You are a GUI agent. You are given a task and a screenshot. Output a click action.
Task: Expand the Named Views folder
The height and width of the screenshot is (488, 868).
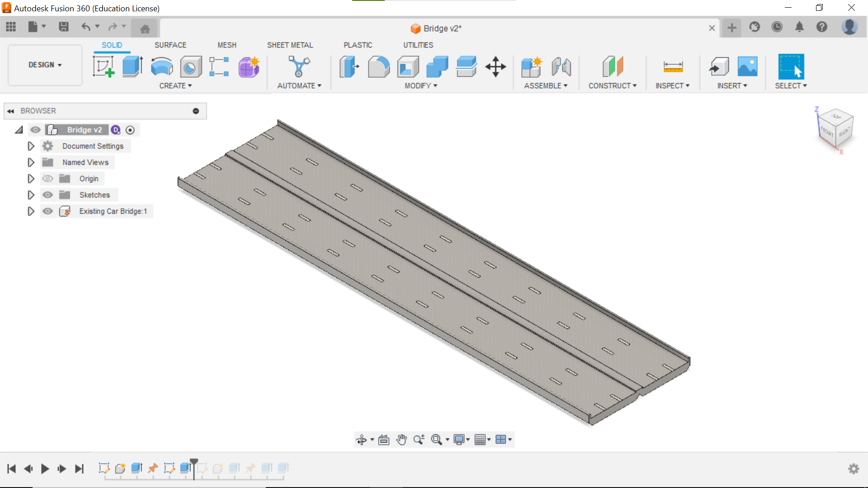tap(31, 162)
